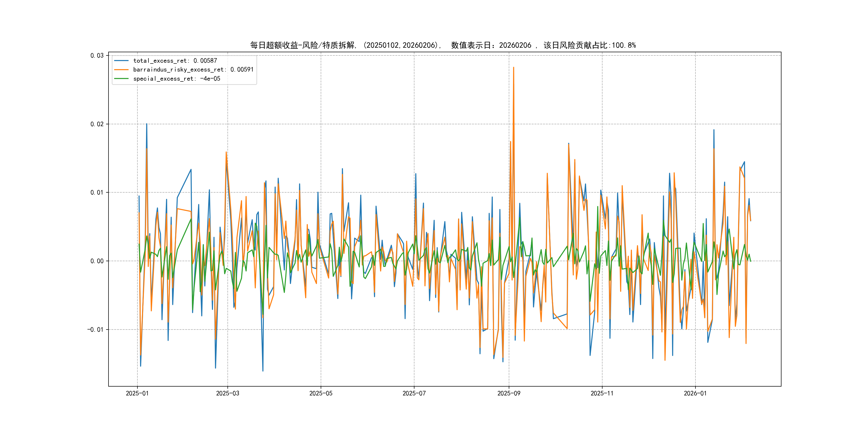
Task: Click the 0.01 y-axis tick label
Action: click(97, 192)
